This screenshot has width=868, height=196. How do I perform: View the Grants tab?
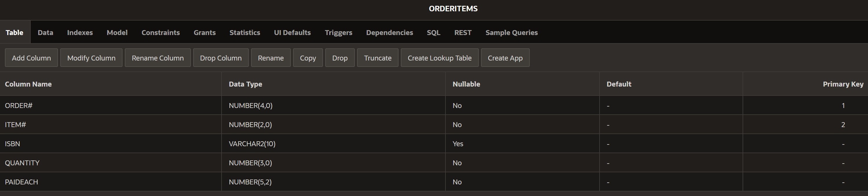pos(204,32)
